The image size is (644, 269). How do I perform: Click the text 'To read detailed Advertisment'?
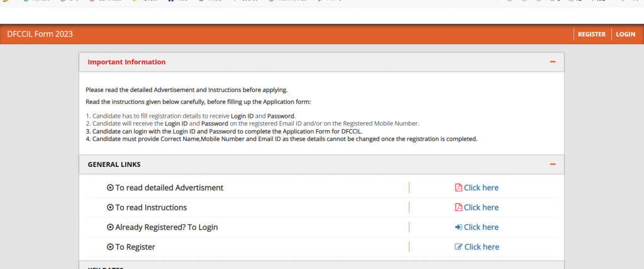pos(169,188)
